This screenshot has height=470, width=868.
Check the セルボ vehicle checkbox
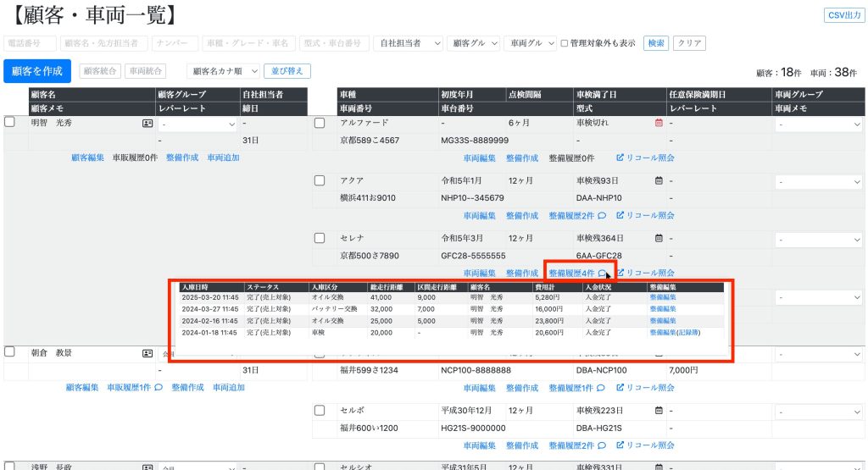(x=320, y=410)
